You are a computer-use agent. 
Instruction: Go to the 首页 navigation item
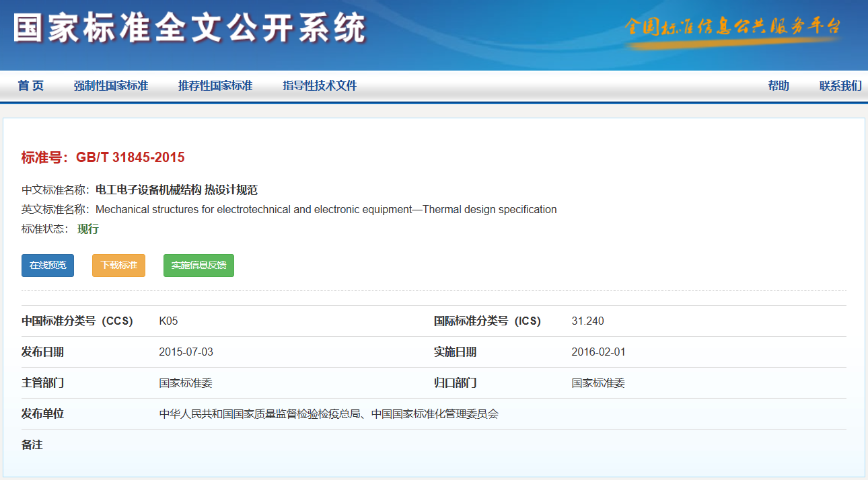[31, 86]
